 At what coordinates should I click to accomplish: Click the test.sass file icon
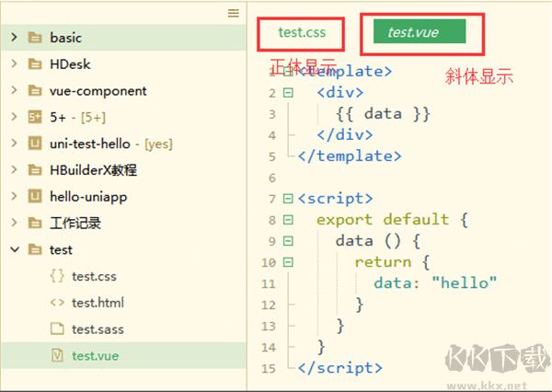[56, 329]
